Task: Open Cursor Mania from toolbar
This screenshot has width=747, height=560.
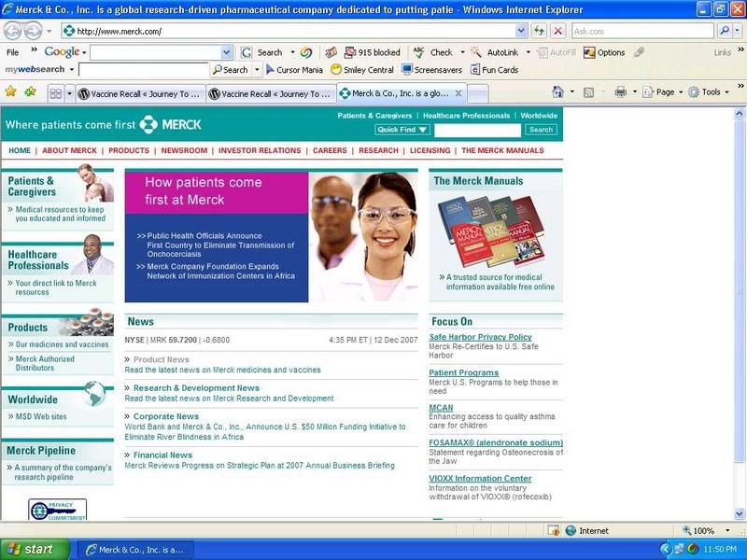Action: coord(294,69)
